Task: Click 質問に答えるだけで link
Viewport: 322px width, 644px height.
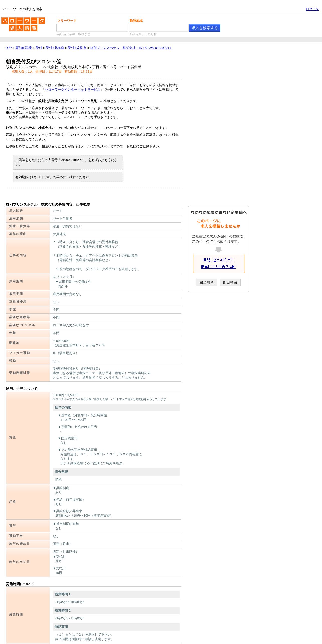Action: 218,260
